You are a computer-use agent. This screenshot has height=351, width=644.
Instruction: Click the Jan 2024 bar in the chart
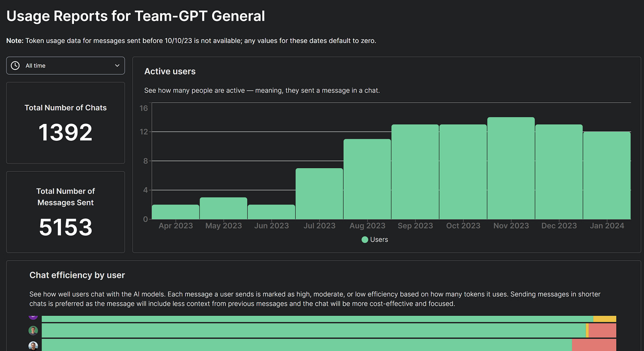click(x=607, y=175)
